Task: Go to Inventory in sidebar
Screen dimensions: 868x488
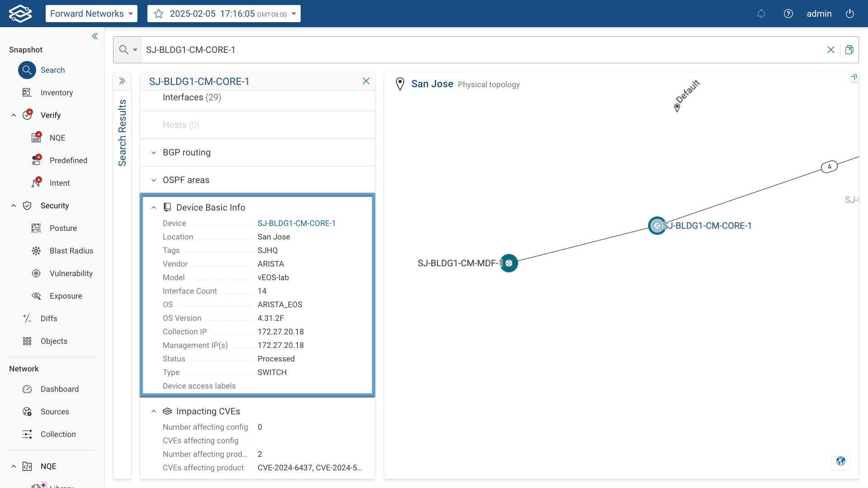Action: (57, 93)
